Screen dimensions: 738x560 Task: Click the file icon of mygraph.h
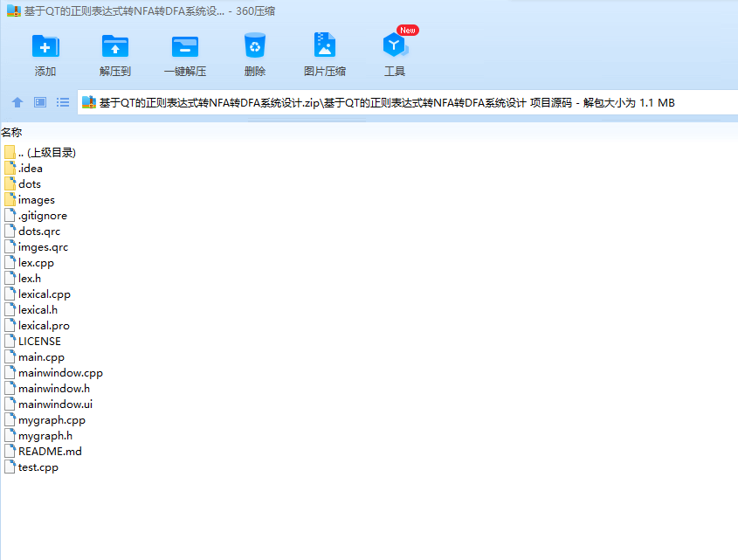(x=10, y=436)
